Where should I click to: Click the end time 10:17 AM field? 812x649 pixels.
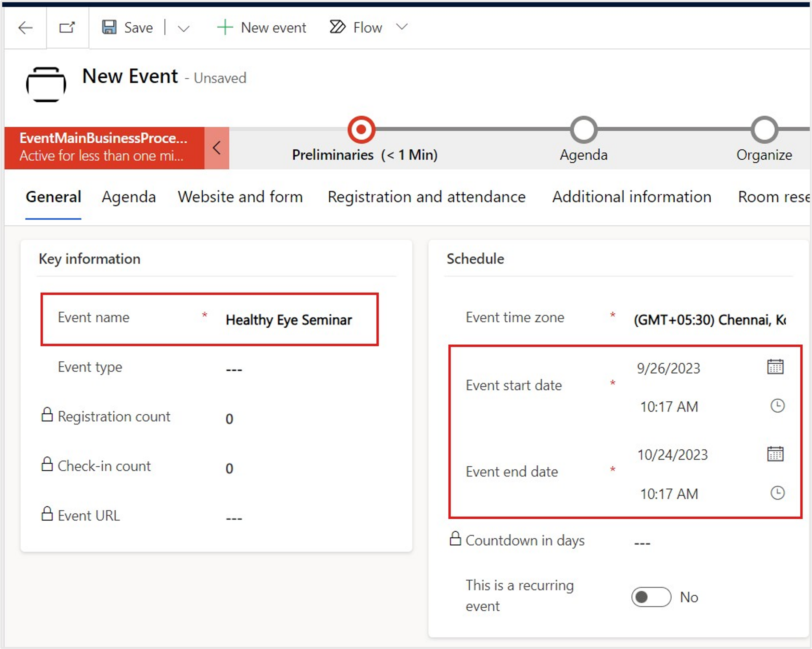(669, 494)
